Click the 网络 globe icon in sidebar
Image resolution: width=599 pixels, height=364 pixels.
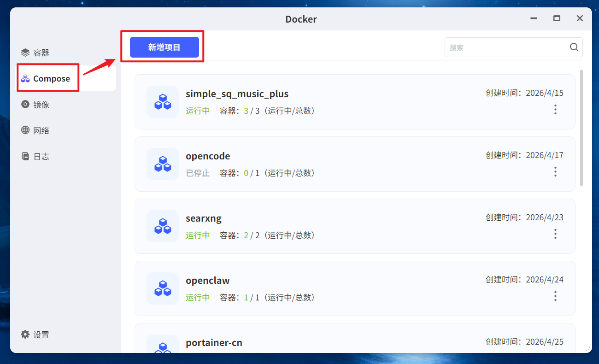[x=25, y=130]
